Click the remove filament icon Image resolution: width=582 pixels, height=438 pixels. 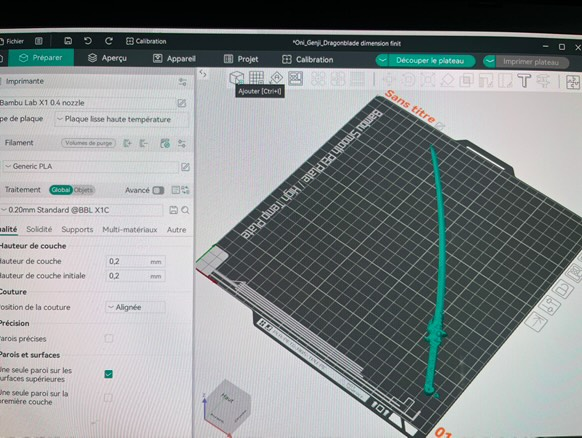click(x=144, y=143)
